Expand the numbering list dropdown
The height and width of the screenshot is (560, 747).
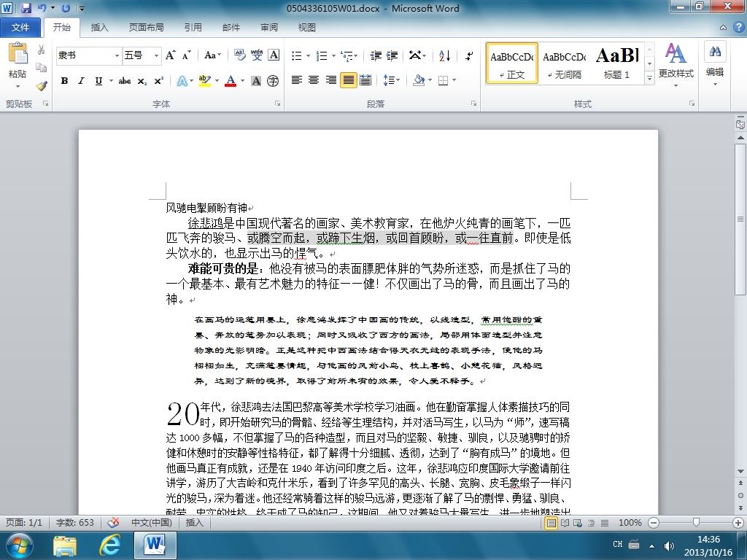tap(333, 55)
